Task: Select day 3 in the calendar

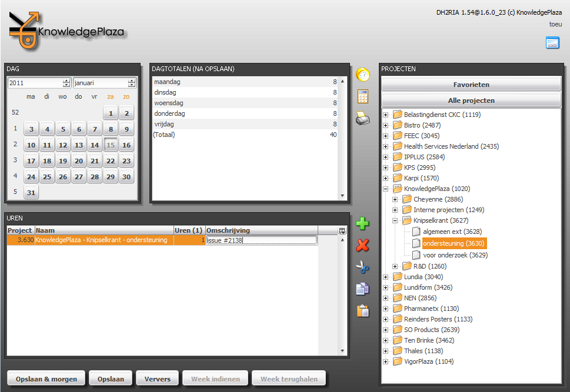Action: [31, 129]
